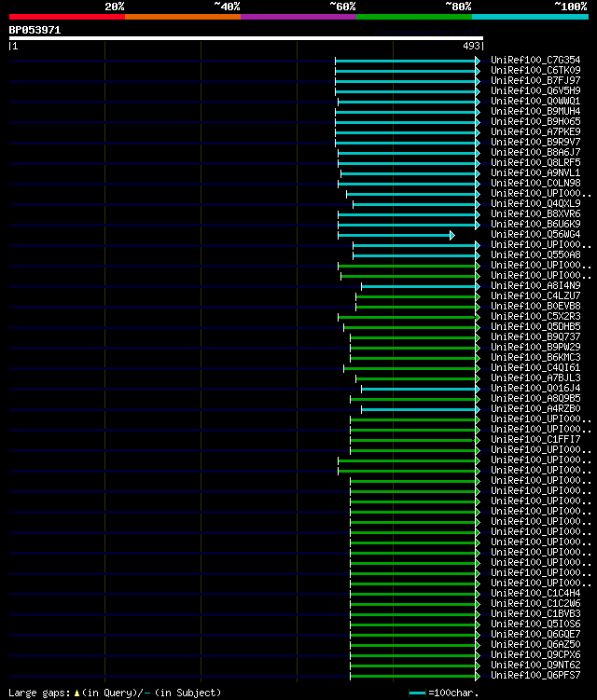Image resolution: width=597 pixels, height=700 pixels.
Task: Open the UniRef100_C6TK09 hit label
Action: click(535, 70)
